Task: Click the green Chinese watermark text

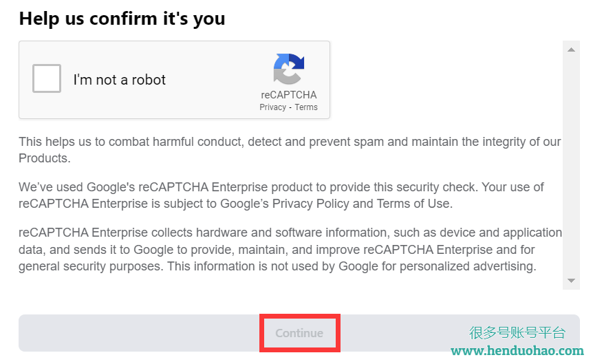Action: coord(517,332)
